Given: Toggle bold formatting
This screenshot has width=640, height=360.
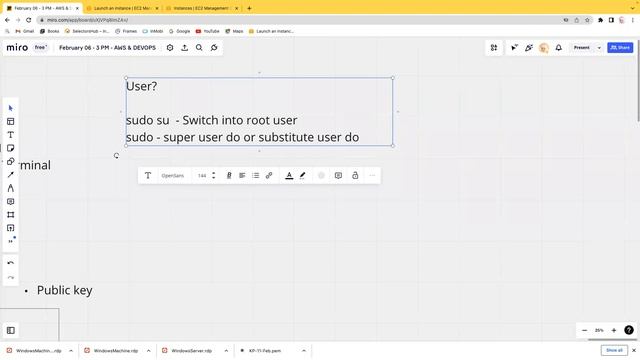Looking at the screenshot, I should click(229, 176).
